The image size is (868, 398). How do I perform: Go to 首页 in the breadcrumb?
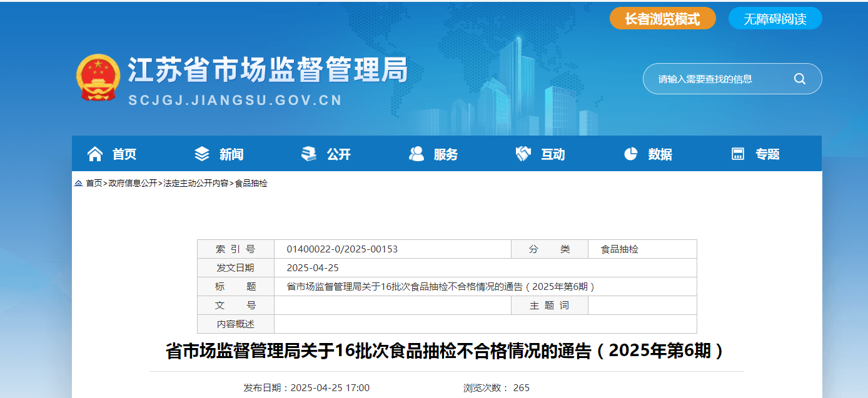[94, 183]
